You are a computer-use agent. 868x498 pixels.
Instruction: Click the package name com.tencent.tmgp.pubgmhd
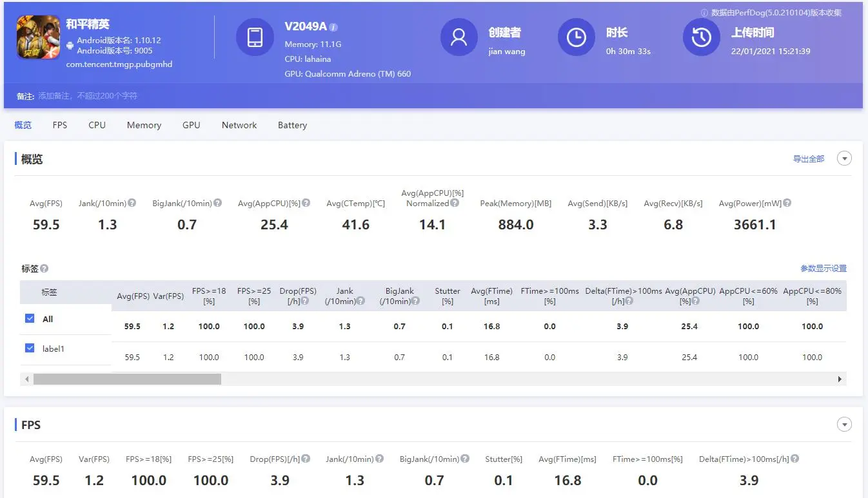(119, 64)
